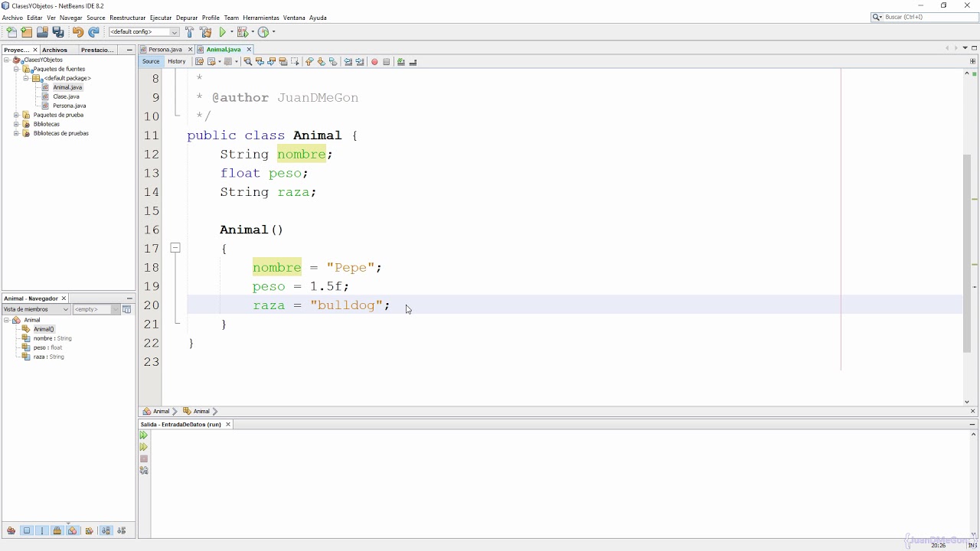The width and height of the screenshot is (980, 551).
Task: Click the Source view button
Action: (x=151, y=62)
